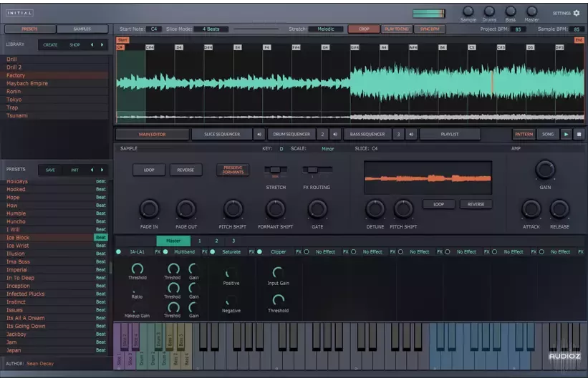Screen dimensions: 588x381
Task: Click the Attack knob
Action: click(x=531, y=209)
